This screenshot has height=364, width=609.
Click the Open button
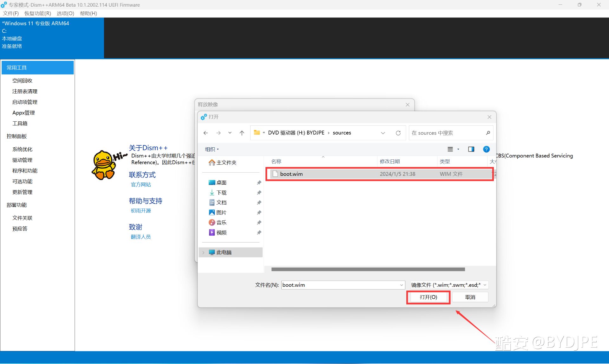click(x=428, y=297)
